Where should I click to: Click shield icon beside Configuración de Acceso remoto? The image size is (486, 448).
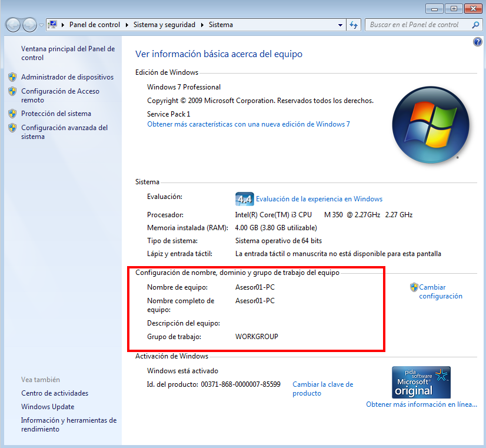12,91
